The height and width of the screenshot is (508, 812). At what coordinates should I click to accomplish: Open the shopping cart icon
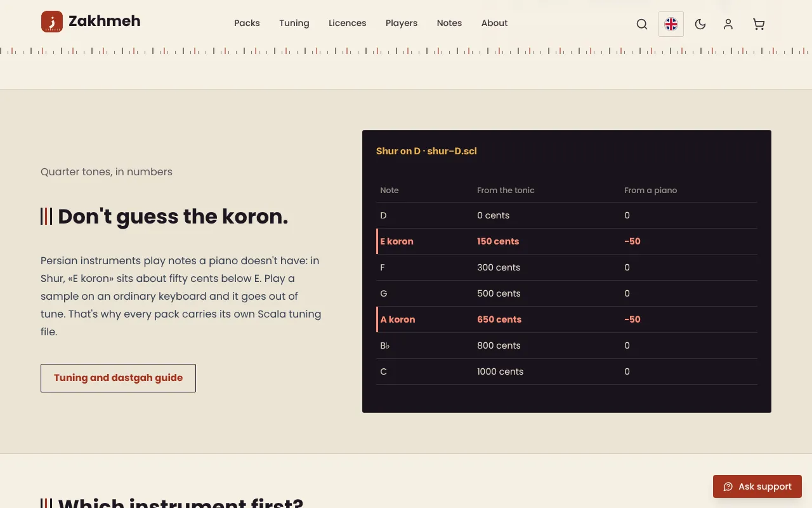pyautogui.click(x=759, y=24)
